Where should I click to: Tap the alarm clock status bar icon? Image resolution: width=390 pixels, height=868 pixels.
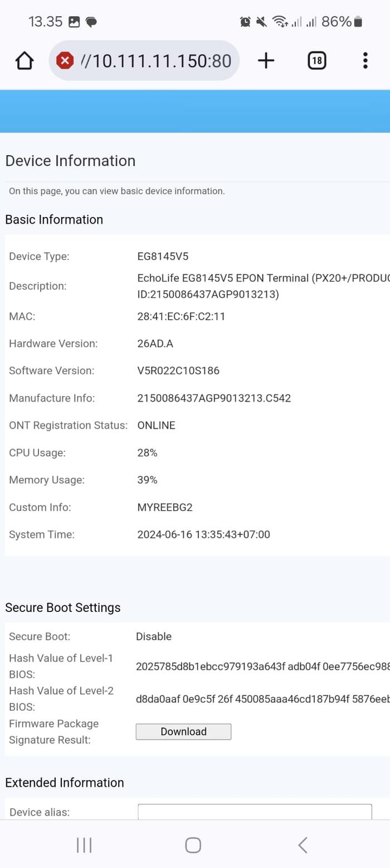(245, 22)
